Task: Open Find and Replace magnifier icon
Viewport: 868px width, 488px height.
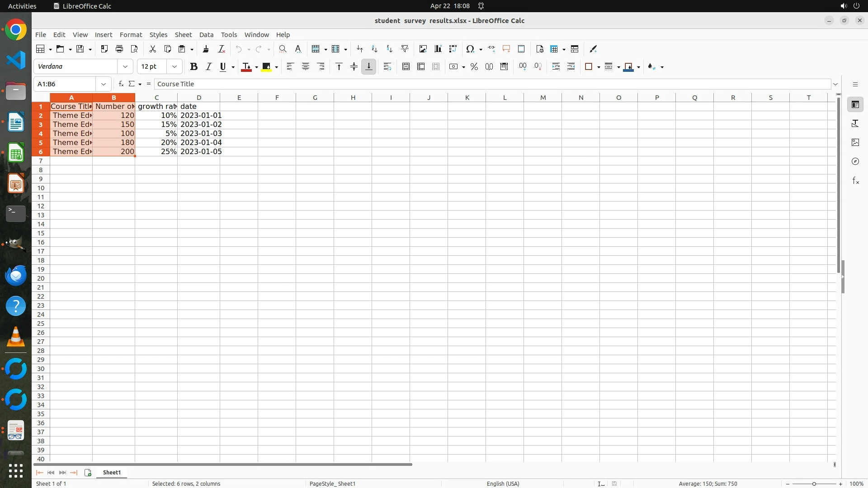Action: click(x=283, y=49)
